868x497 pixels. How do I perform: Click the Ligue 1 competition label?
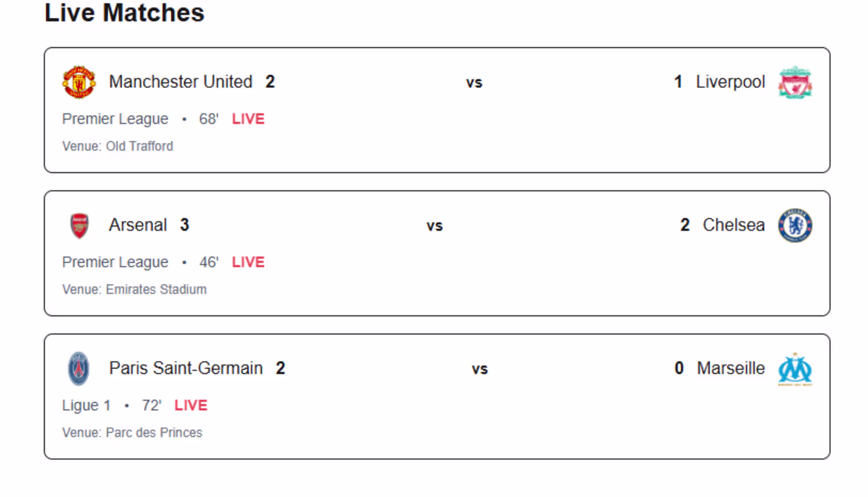pos(86,406)
